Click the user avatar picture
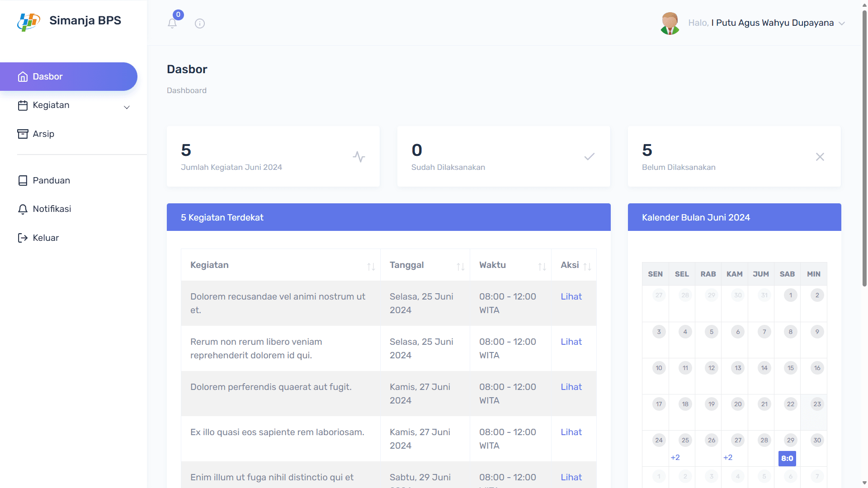Screen dimensions: 868x488 pyautogui.click(x=670, y=23)
